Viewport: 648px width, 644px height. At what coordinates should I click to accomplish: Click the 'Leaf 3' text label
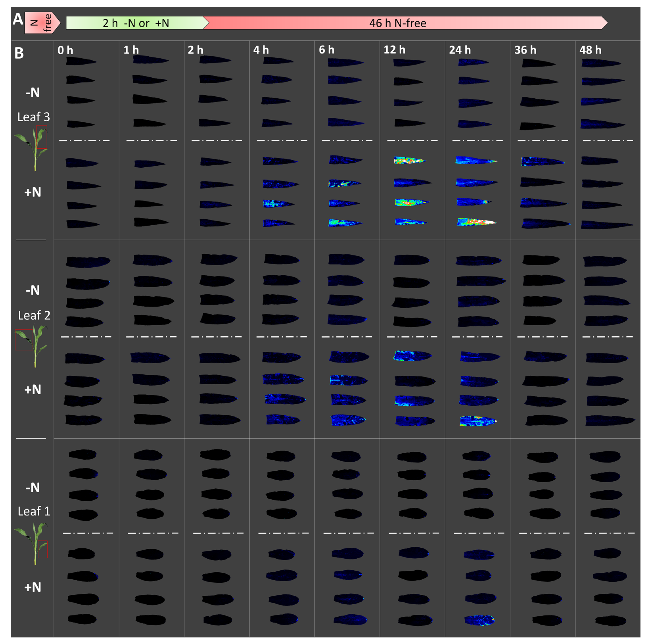tap(34, 117)
